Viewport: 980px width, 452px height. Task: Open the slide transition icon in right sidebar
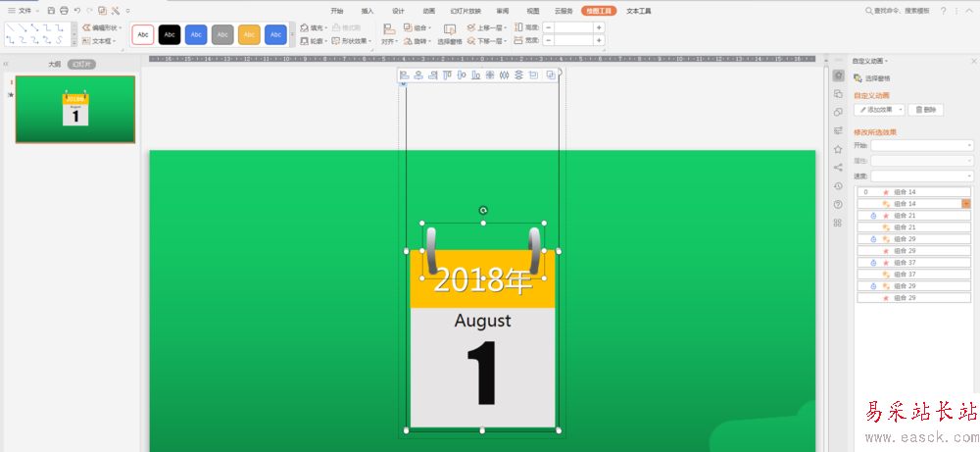[838, 94]
